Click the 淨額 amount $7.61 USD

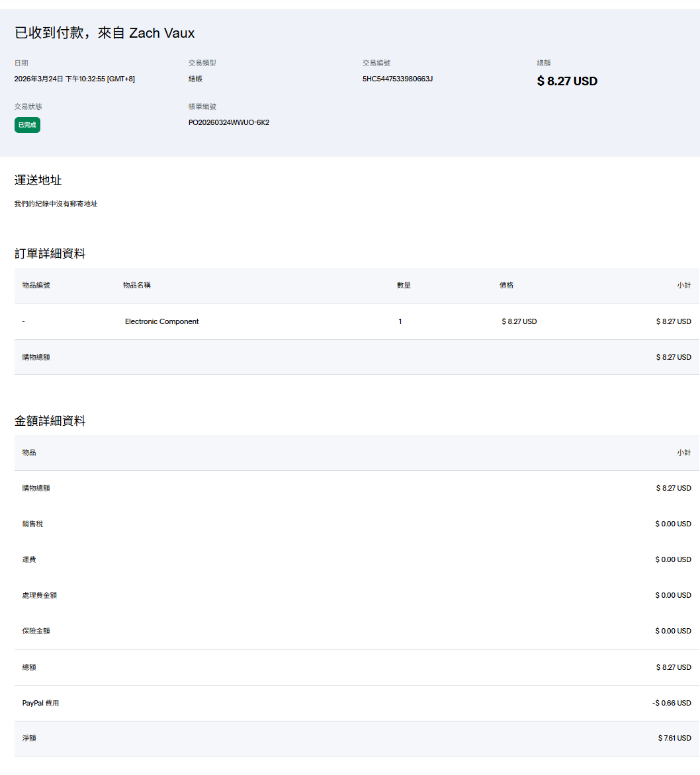point(674,738)
